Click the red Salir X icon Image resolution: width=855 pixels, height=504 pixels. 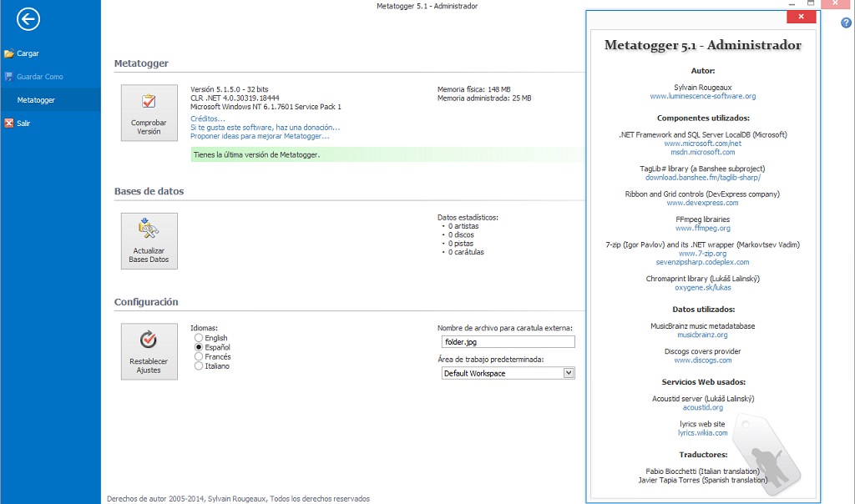point(8,123)
